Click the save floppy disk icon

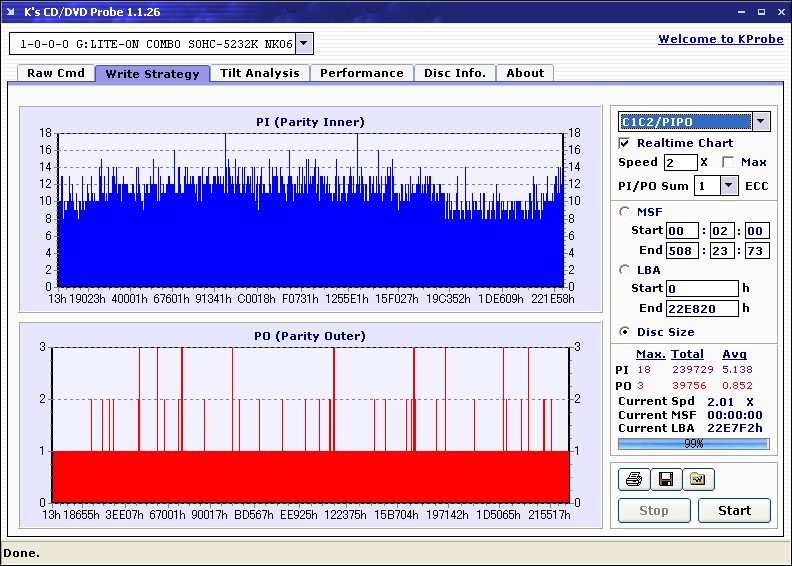tap(666, 480)
